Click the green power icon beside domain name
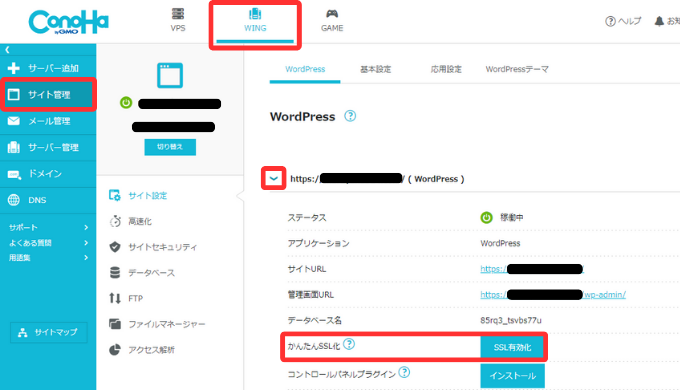Screen dimensions: 680x390 126,103
